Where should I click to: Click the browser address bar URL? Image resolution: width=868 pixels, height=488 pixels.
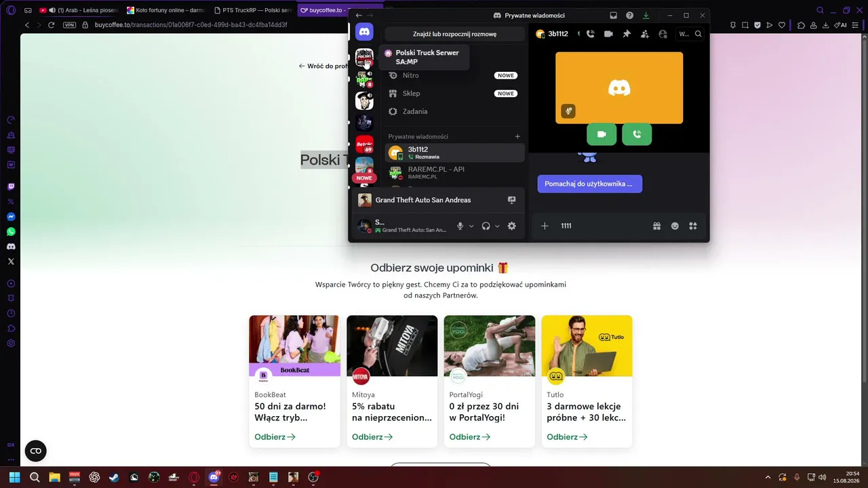point(191,25)
